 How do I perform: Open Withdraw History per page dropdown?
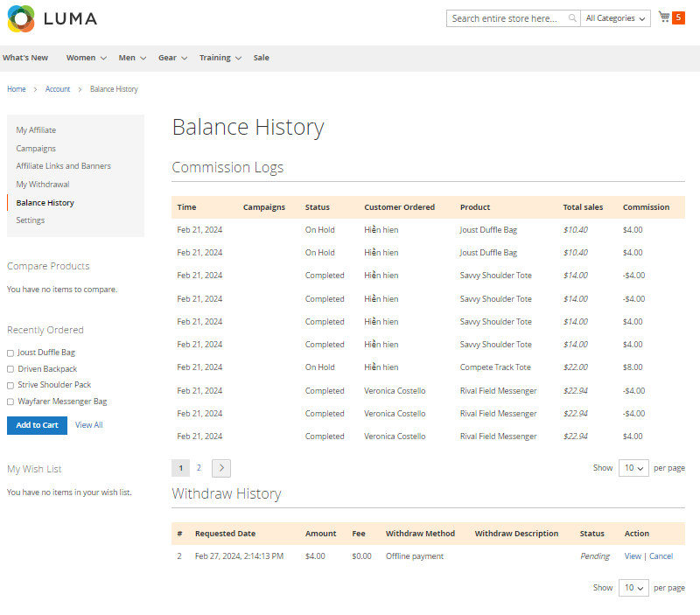click(633, 588)
